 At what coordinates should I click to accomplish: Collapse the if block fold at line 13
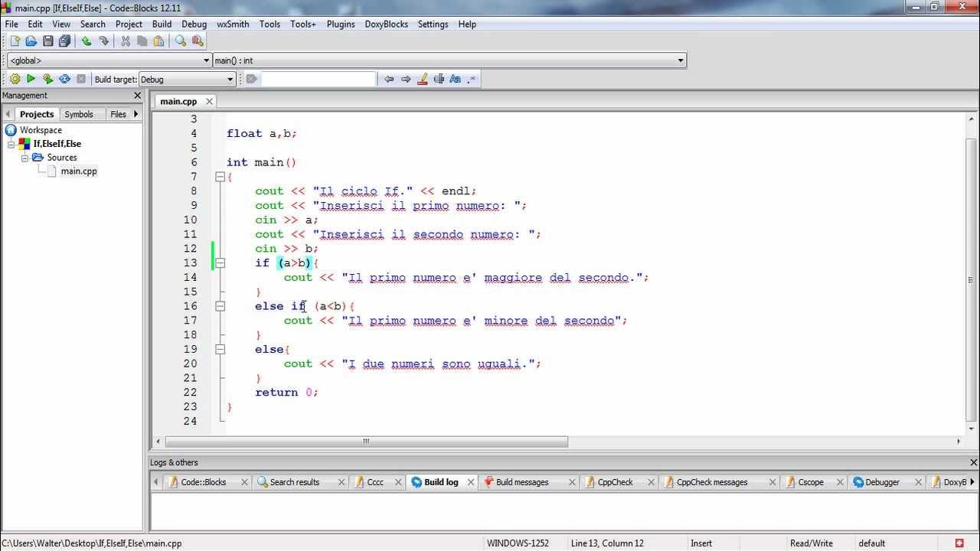point(220,262)
